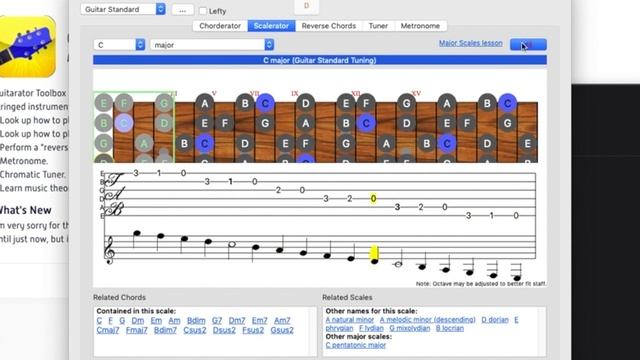Open the F lydian scale link
The width and height of the screenshot is (640, 360).
point(371,328)
